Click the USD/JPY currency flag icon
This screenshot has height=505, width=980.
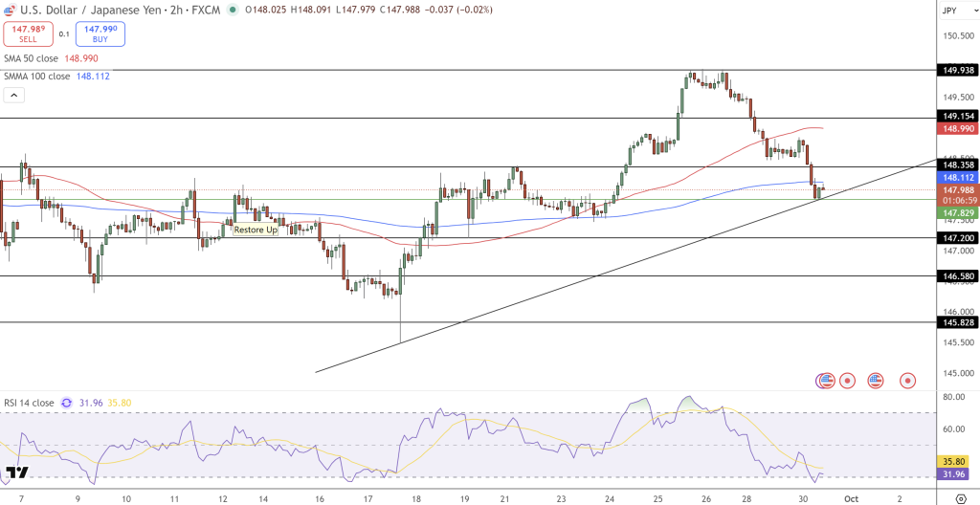[x=9, y=10]
